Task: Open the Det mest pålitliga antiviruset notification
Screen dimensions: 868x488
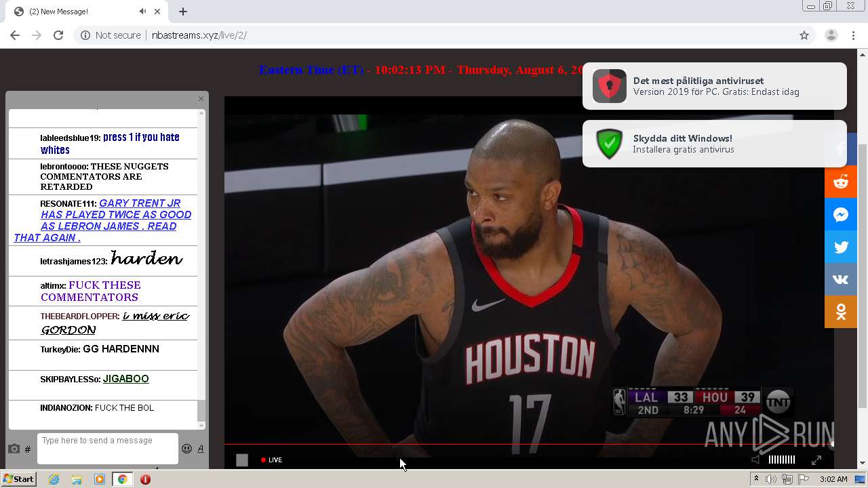Action: pos(715,86)
